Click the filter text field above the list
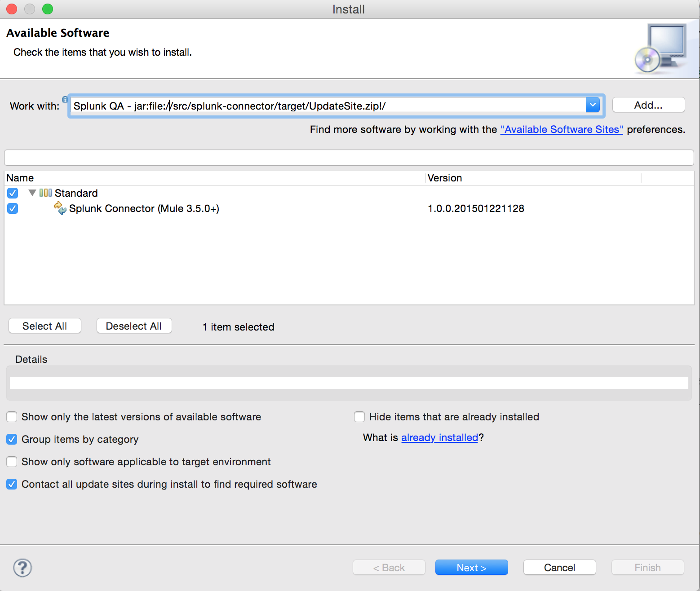Screen dimensions: 700x591 [x=349, y=158]
